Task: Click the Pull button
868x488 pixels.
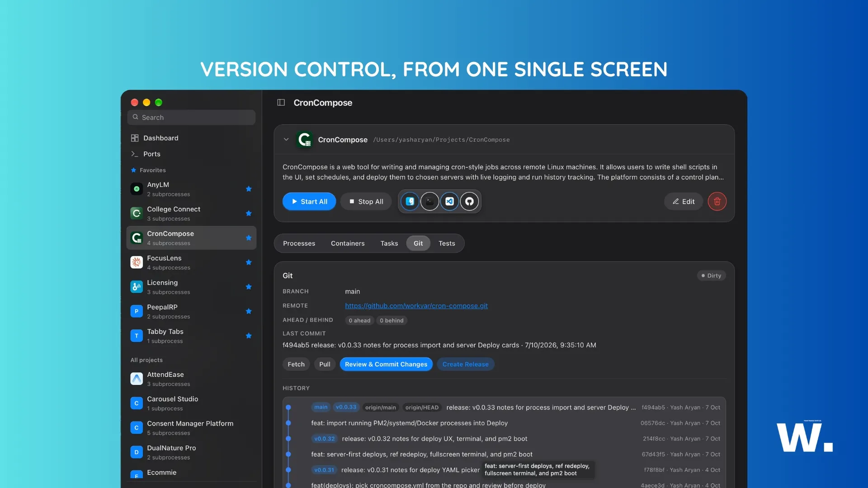Action: (x=325, y=364)
